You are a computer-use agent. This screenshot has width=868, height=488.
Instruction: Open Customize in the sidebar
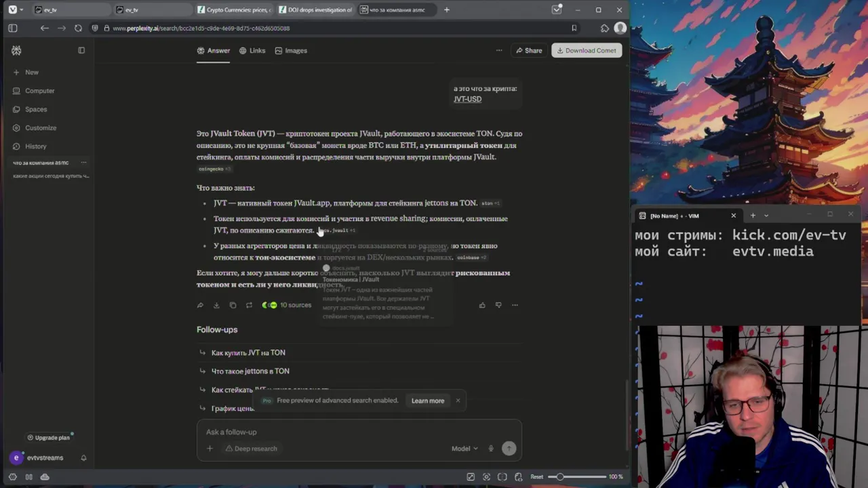pyautogui.click(x=35, y=127)
